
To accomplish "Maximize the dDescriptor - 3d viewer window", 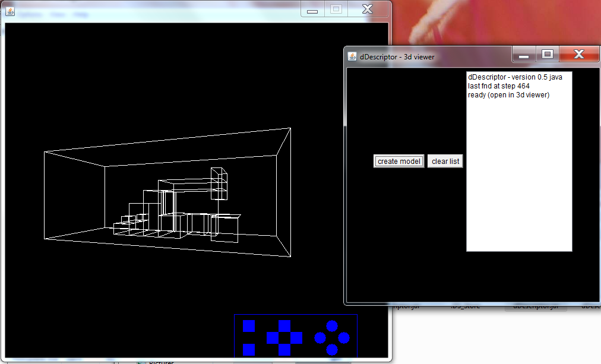I will coord(548,55).
